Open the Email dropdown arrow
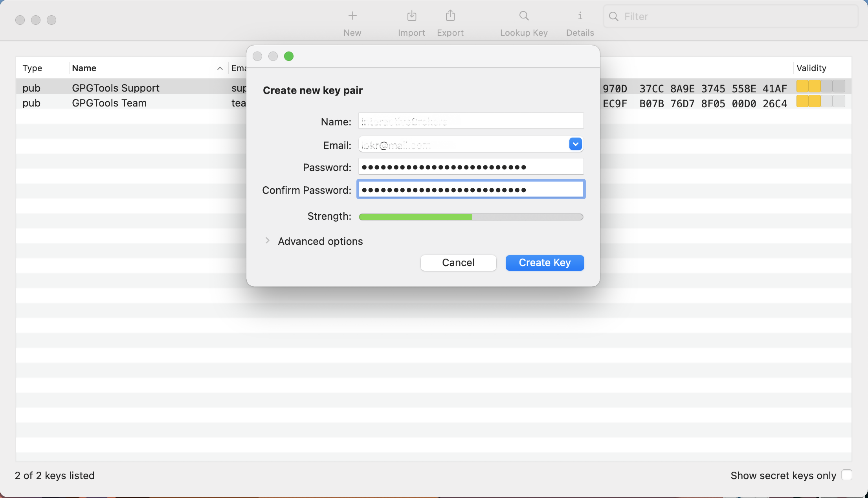The image size is (868, 498). coord(575,144)
